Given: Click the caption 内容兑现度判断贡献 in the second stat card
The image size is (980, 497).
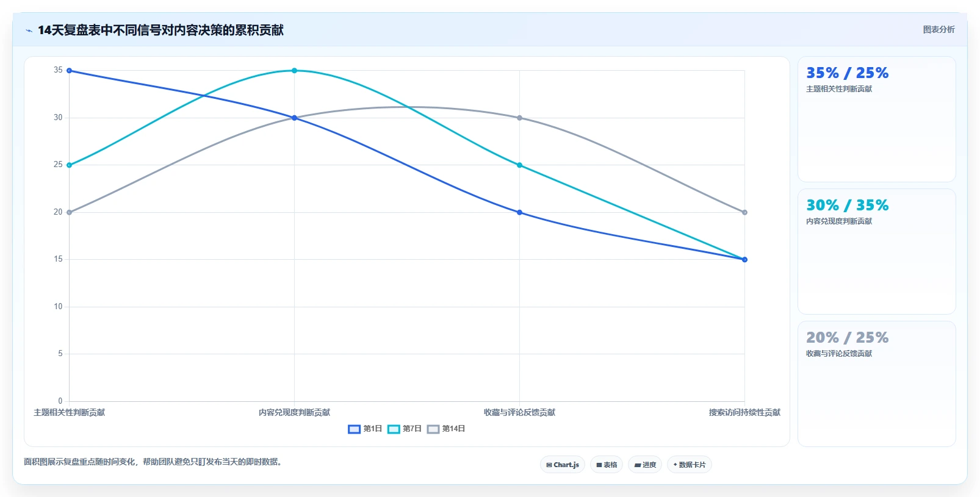Looking at the screenshot, I should pos(839,221).
